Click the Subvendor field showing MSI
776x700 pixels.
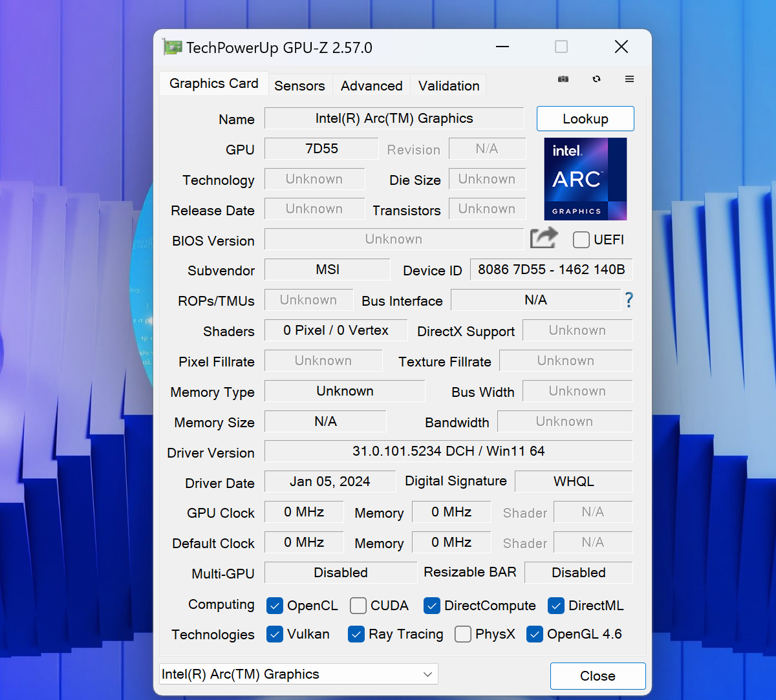coord(327,270)
